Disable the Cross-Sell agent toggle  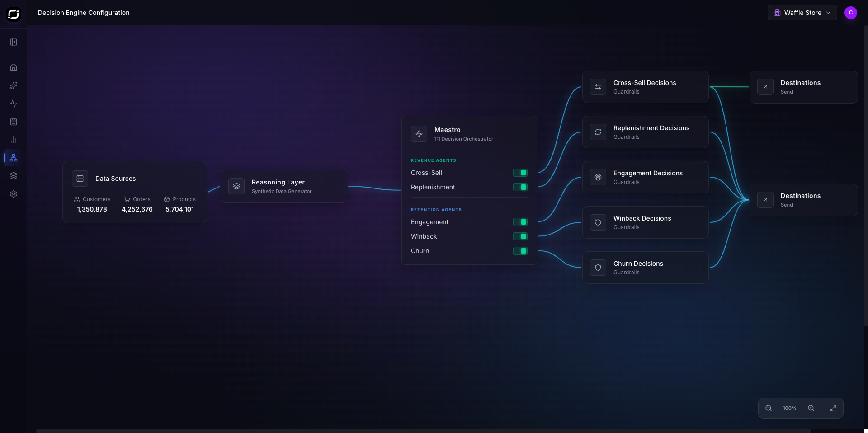[520, 173]
